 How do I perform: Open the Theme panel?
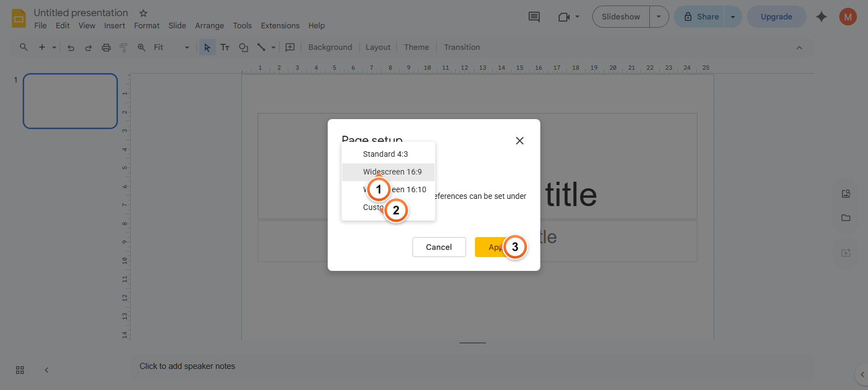click(416, 48)
